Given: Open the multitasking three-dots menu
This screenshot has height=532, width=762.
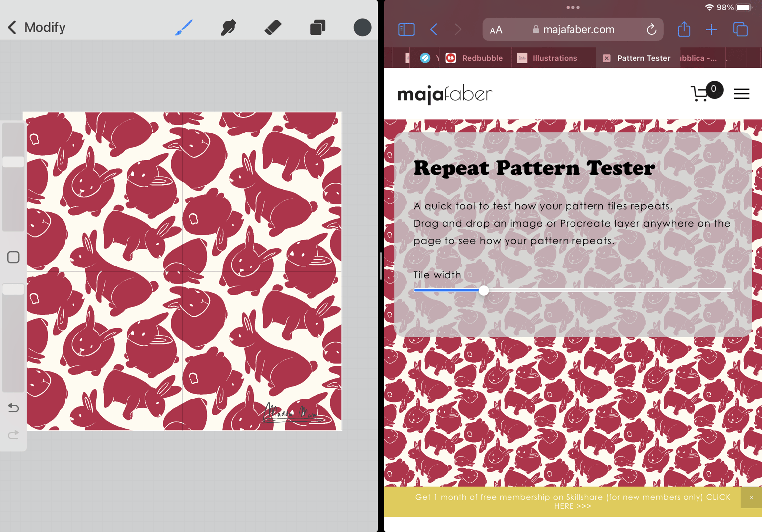Looking at the screenshot, I should 573,7.
